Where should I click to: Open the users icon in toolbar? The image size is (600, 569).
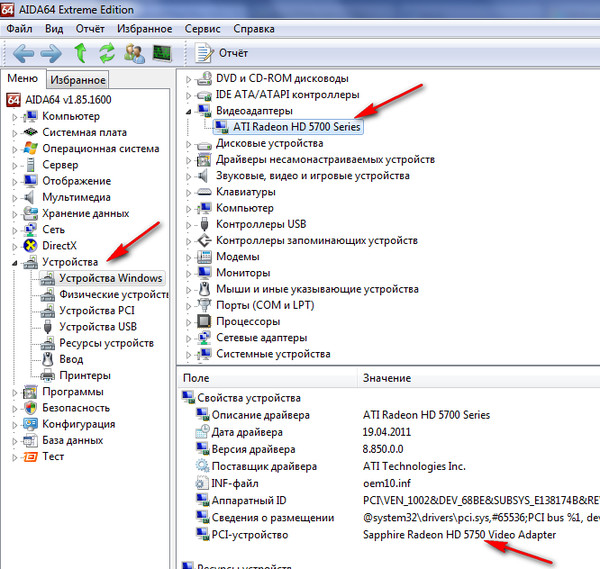(134, 53)
